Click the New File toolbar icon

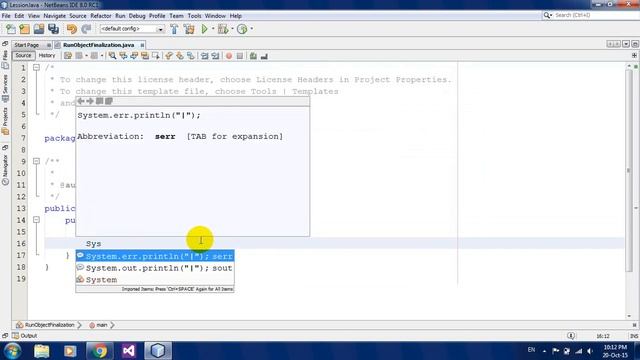pos(11,29)
